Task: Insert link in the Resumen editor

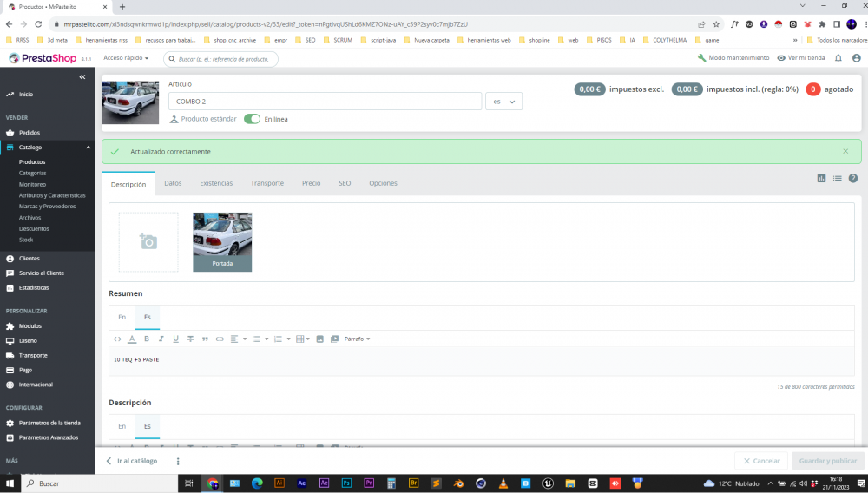Action: [220, 339]
